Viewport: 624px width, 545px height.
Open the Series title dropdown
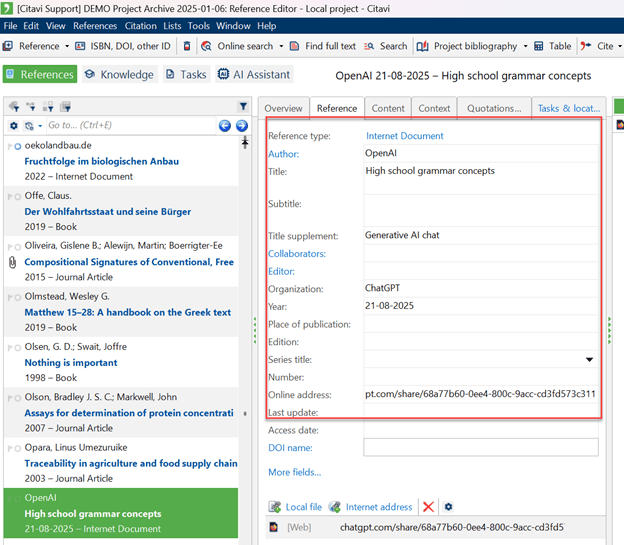[589, 359]
